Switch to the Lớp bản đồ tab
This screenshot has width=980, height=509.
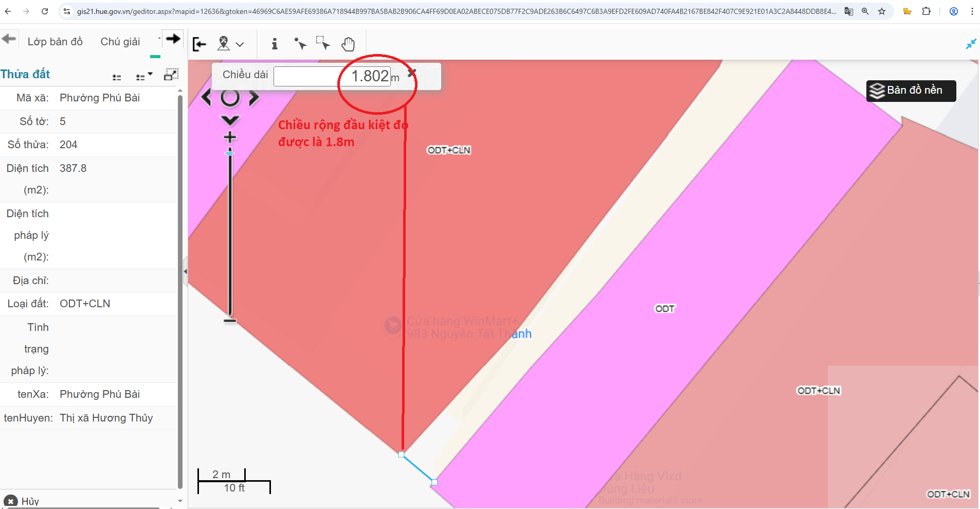click(x=55, y=42)
